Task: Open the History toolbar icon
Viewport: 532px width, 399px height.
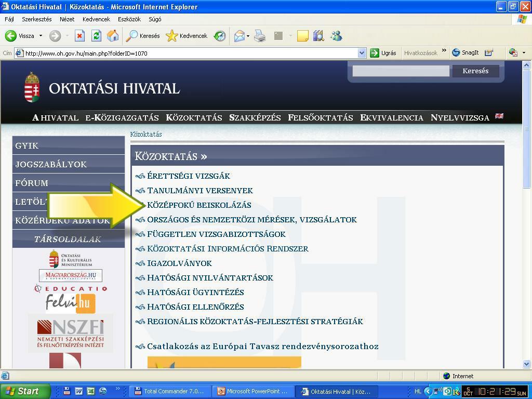Action: coord(220,36)
